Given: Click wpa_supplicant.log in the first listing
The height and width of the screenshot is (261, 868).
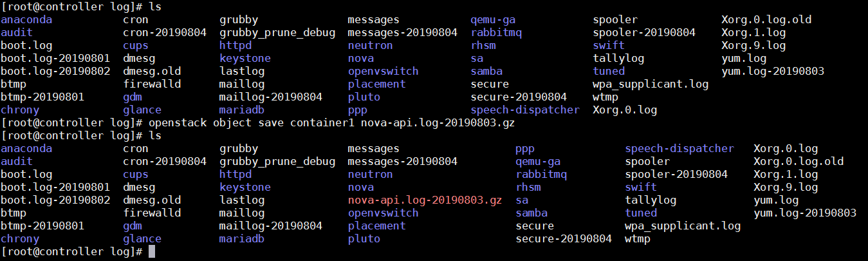Looking at the screenshot, I should pyautogui.click(x=651, y=84).
